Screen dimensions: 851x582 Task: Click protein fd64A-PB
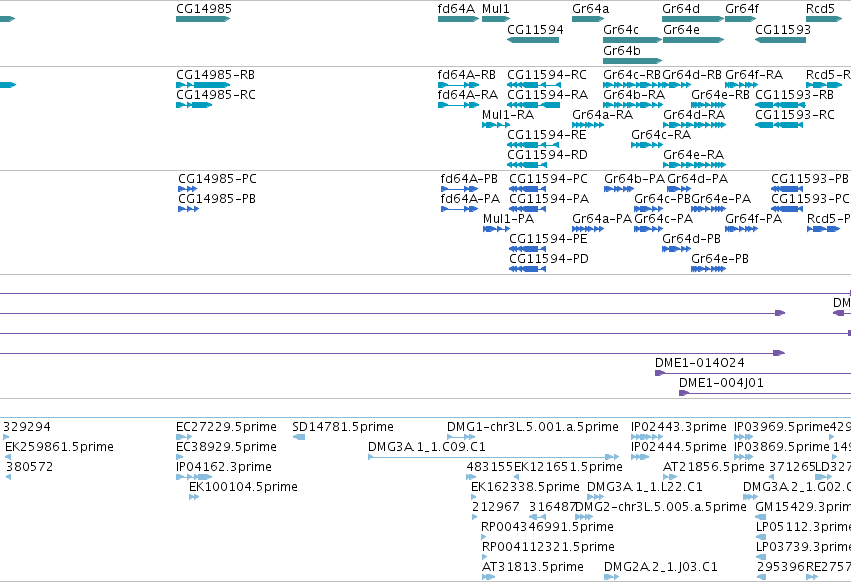point(459,189)
